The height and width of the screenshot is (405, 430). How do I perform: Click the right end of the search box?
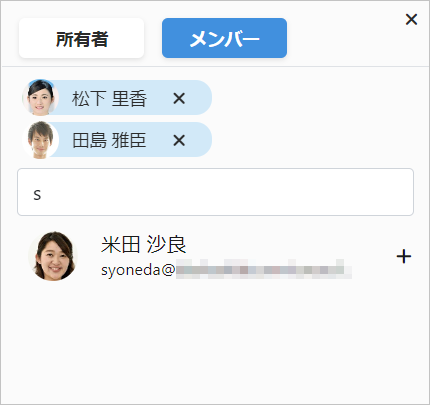point(400,192)
